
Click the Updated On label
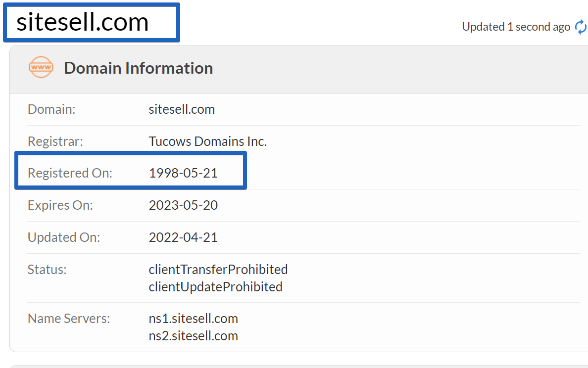pos(64,237)
